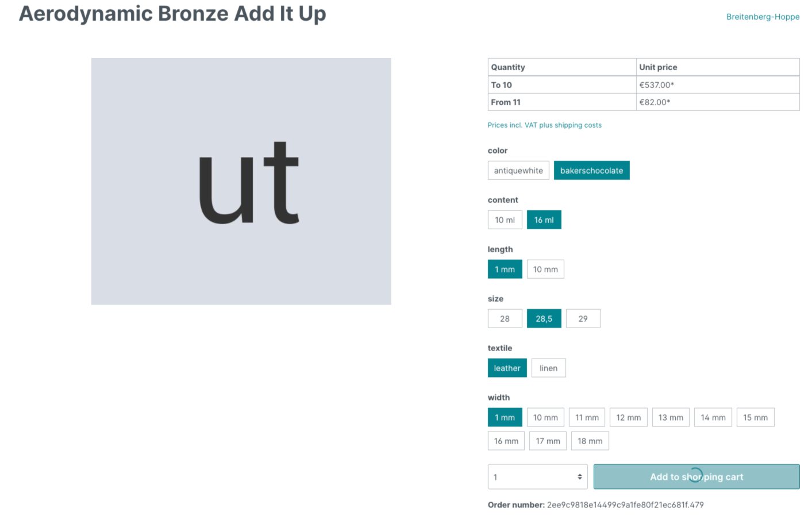The height and width of the screenshot is (516, 812).
Task: Choose width 15 mm option
Action: click(755, 418)
